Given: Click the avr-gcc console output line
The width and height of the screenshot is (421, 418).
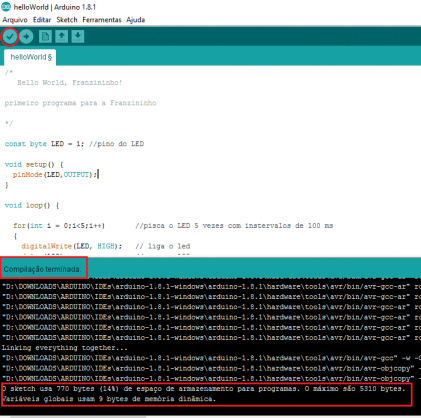Looking at the screenshot, I should 211,358.
